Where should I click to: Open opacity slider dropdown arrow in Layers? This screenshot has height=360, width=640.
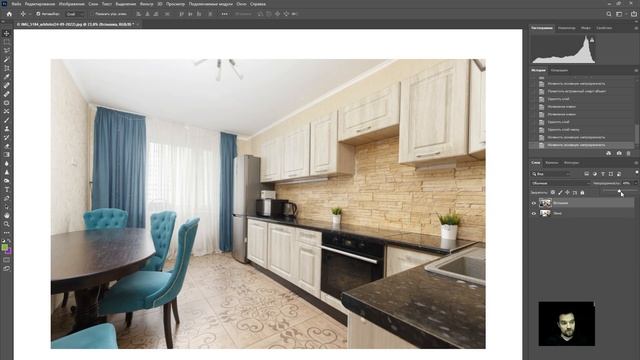click(x=635, y=183)
